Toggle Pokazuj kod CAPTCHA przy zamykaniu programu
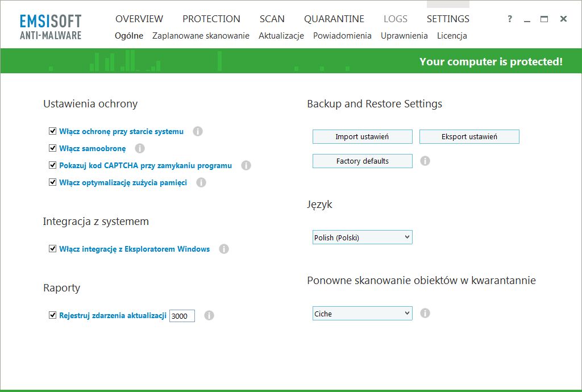This screenshot has width=582, height=392. pyautogui.click(x=53, y=165)
